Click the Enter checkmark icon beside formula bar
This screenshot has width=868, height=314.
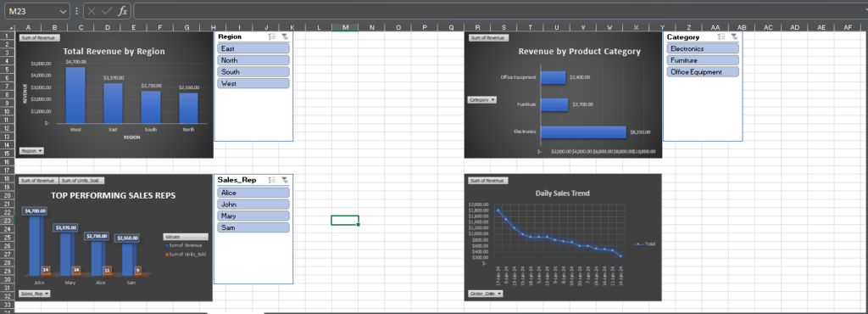coord(108,11)
